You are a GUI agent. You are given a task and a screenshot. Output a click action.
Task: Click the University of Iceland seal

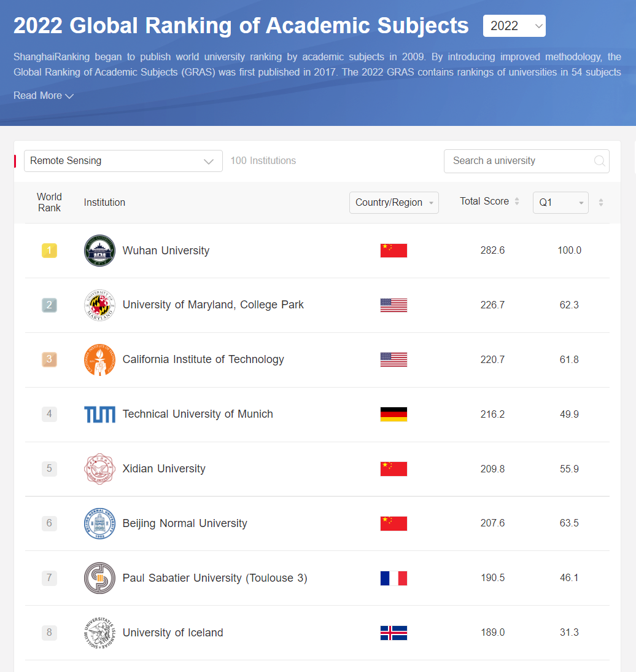click(99, 633)
